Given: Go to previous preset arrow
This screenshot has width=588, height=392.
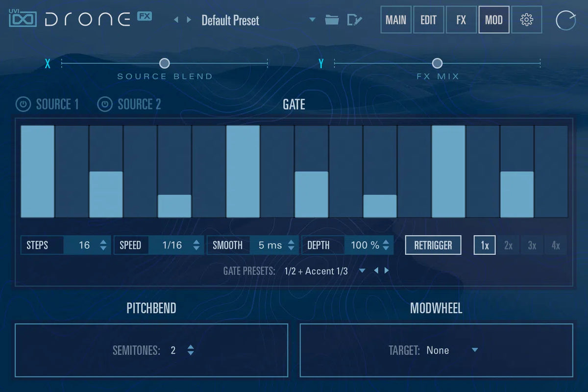Looking at the screenshot, I should pos(176,20).
